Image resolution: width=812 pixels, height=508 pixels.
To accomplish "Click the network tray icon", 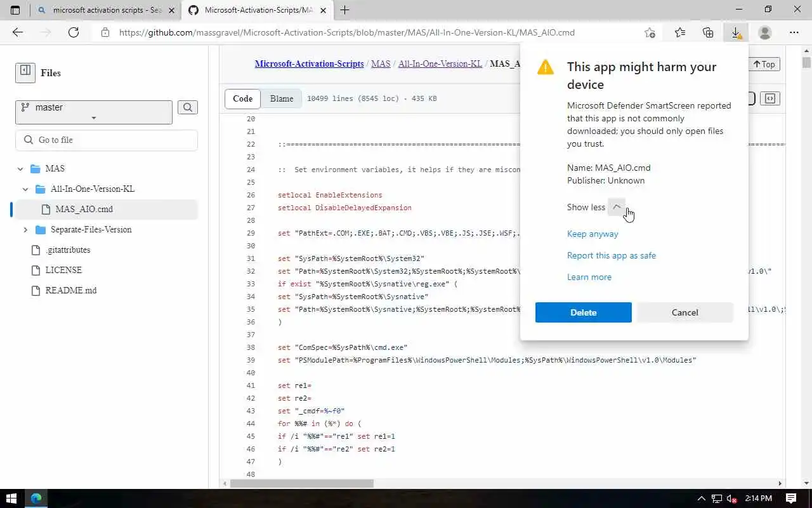I will point(717,498).
